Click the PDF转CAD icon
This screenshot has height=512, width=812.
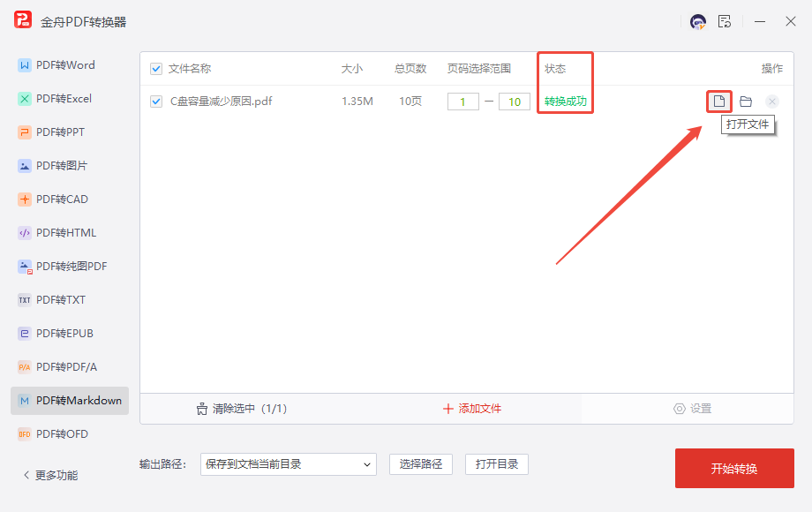[25, 200]
